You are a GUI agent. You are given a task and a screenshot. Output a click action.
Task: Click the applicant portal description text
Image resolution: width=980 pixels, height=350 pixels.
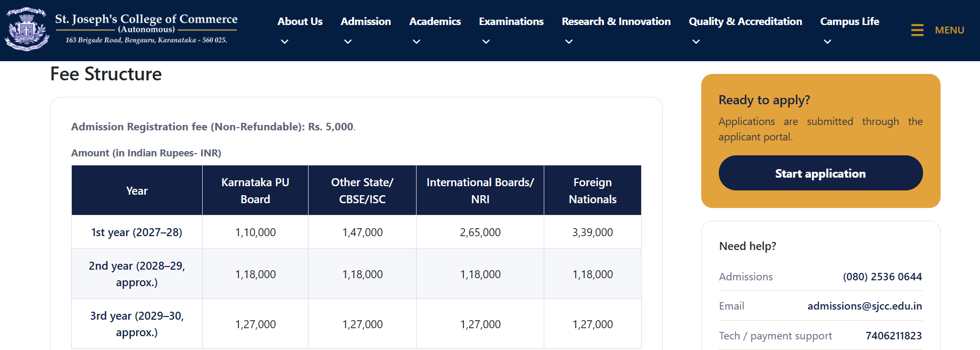coord(820,129)
